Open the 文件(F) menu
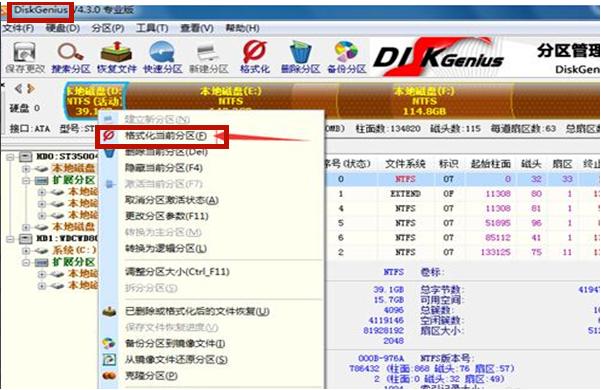Screen dimensions: 601x390 click(x=18, y=28)
